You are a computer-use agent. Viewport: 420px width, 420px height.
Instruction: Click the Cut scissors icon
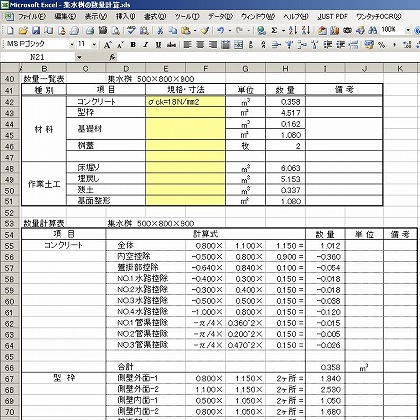pyautogui.click(x=160, y=31)
